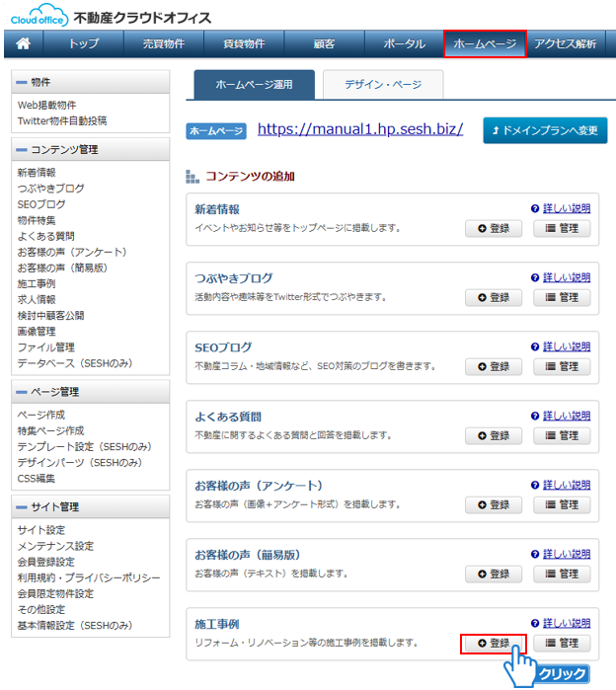Collapse the サイト管理 sidebar section

click(x=22, y=506)
